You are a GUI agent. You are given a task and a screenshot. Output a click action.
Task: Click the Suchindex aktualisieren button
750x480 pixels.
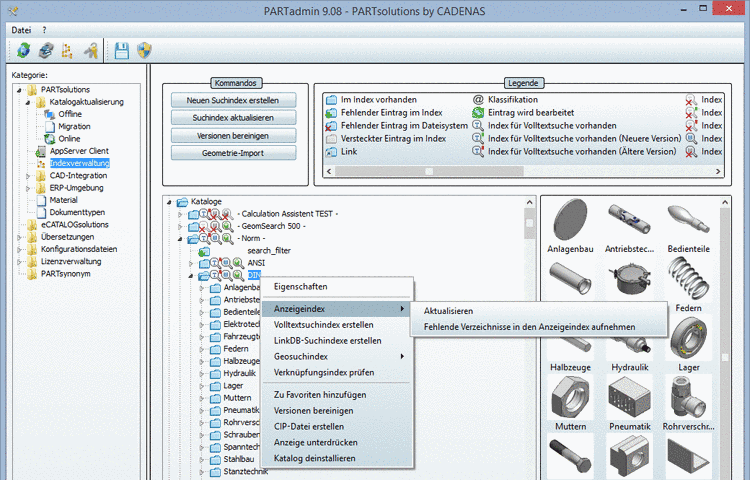(233, 118)
